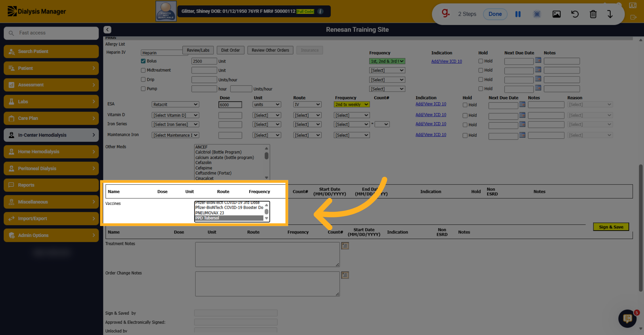
Task: Click the downward arrow toolbar icon
Action: click(x=610, y=14)
